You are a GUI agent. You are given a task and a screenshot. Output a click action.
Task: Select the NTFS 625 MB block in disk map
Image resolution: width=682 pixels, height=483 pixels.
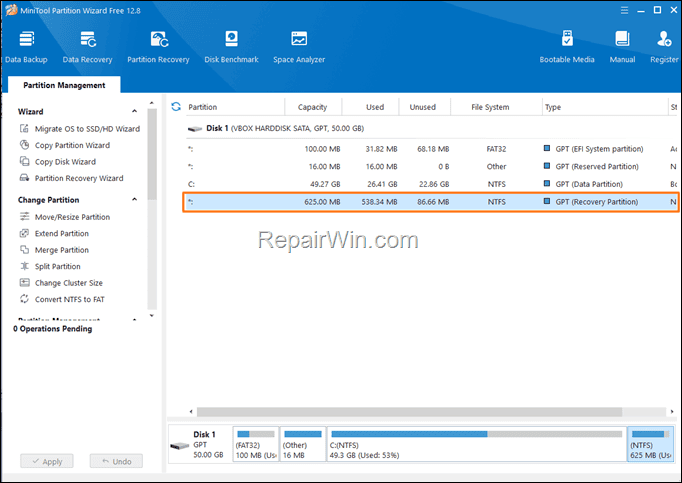coord(650,444)
